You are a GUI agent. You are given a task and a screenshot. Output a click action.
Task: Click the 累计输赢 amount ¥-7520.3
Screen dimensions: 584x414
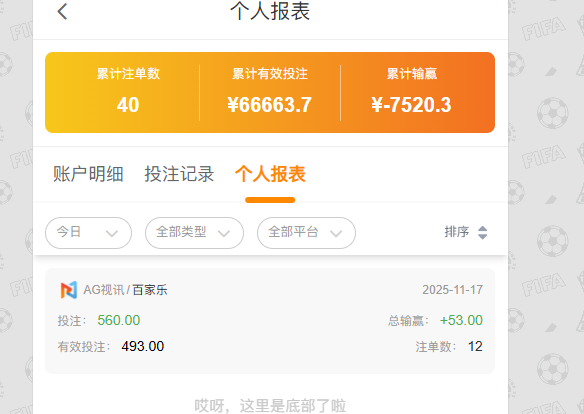pos(411,105)
